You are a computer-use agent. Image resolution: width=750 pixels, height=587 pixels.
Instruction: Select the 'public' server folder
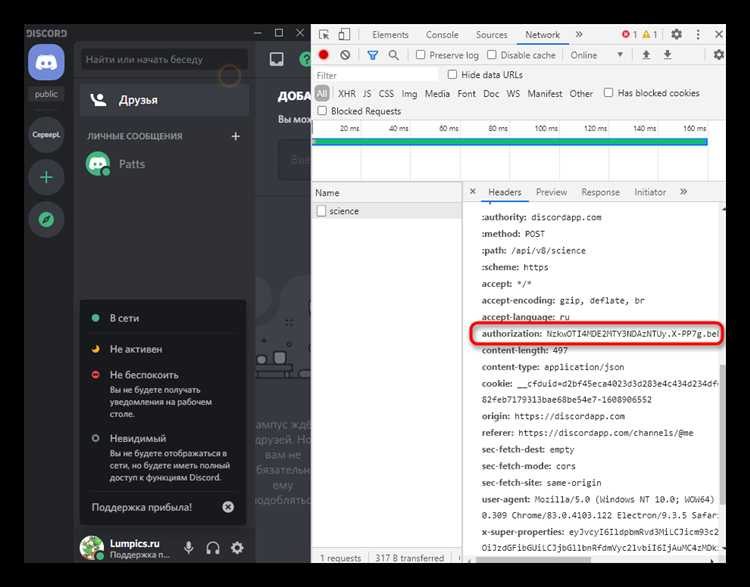pyautogui.click(x=46, y=94)
